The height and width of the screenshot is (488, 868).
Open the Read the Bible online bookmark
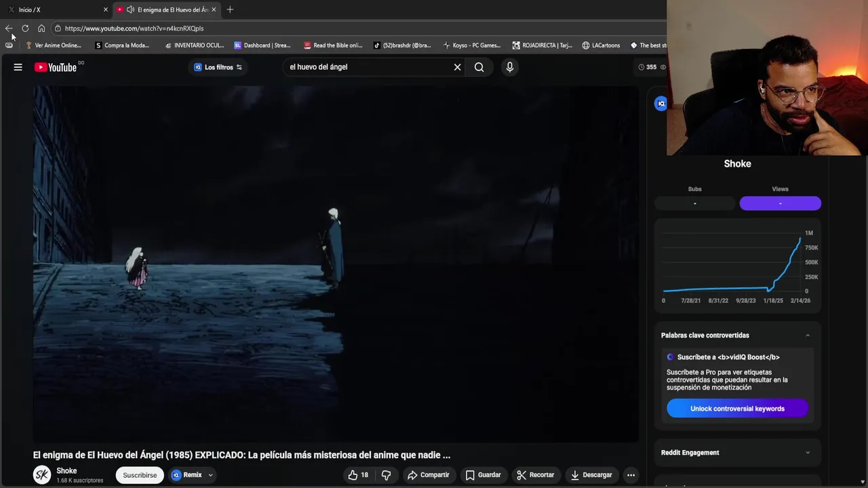[x=333, y=45]
